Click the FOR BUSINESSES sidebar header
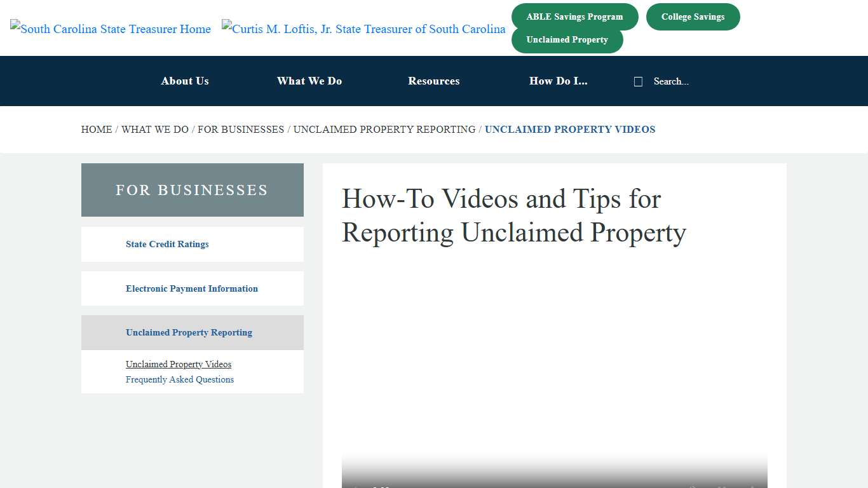This screenshot has width=868, height=488. click(192, 189)
